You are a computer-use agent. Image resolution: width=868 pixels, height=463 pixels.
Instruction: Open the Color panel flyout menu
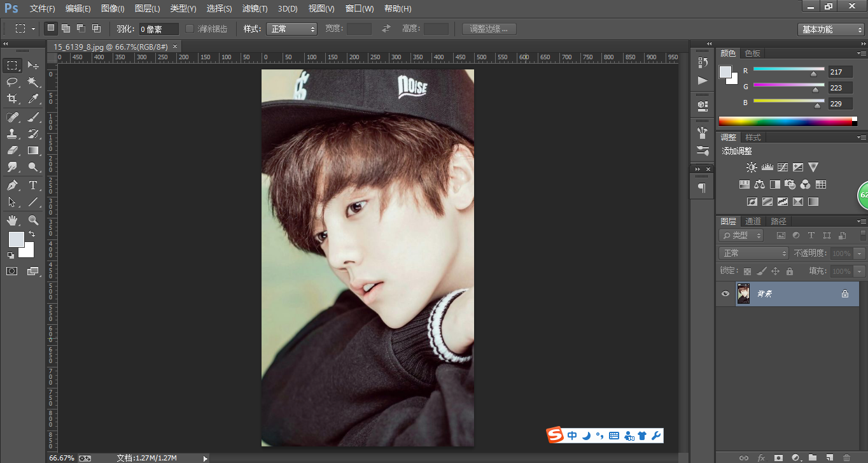click(861, 53)
